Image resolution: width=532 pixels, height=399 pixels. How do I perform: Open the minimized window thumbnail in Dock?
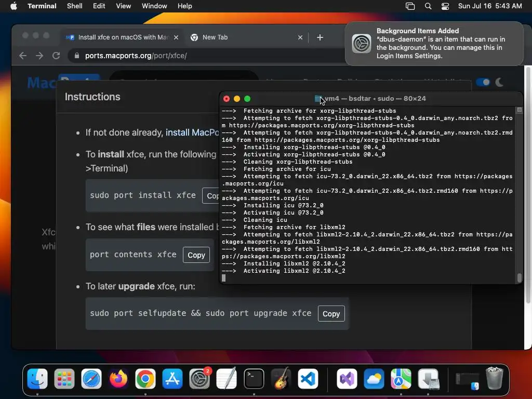click(x=467, y=380)
